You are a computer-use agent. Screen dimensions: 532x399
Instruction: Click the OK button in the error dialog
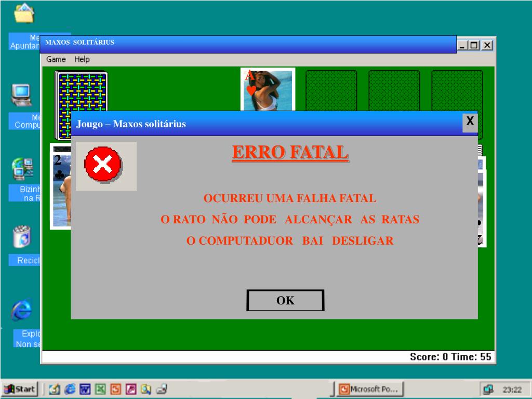pyautogui.click(x=285, y=300)
